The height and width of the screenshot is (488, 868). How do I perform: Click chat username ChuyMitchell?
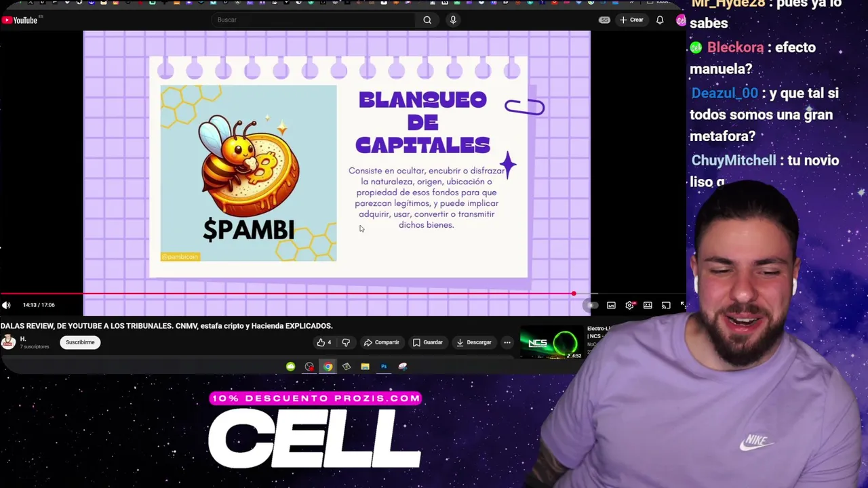pyautogui.click(x=734, y=161)
